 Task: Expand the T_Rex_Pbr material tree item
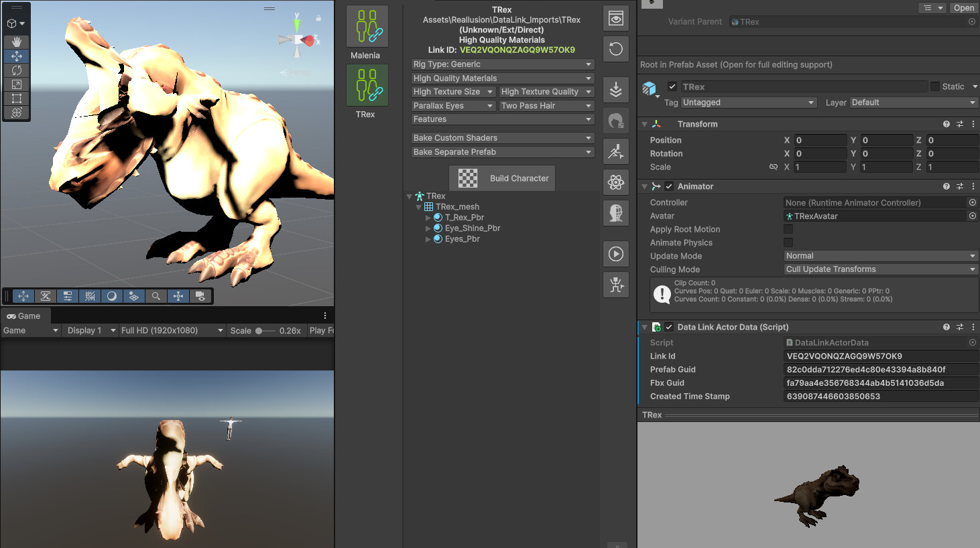[428, 218]
